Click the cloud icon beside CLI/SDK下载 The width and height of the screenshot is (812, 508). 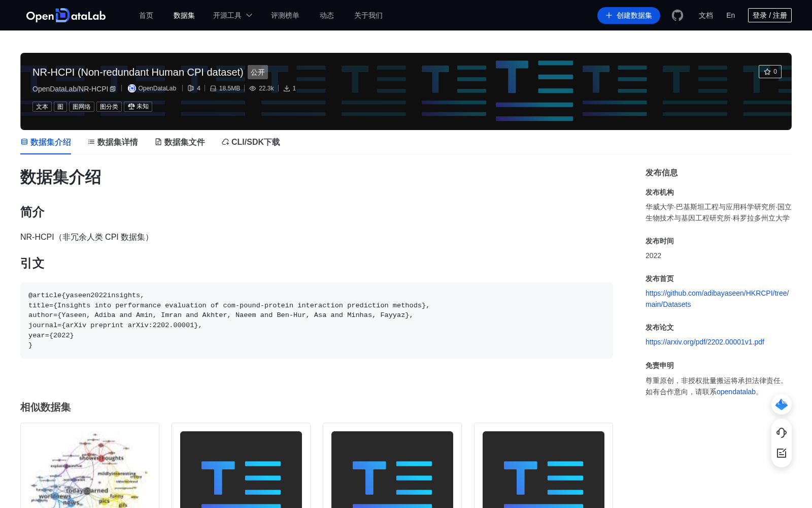225,142
